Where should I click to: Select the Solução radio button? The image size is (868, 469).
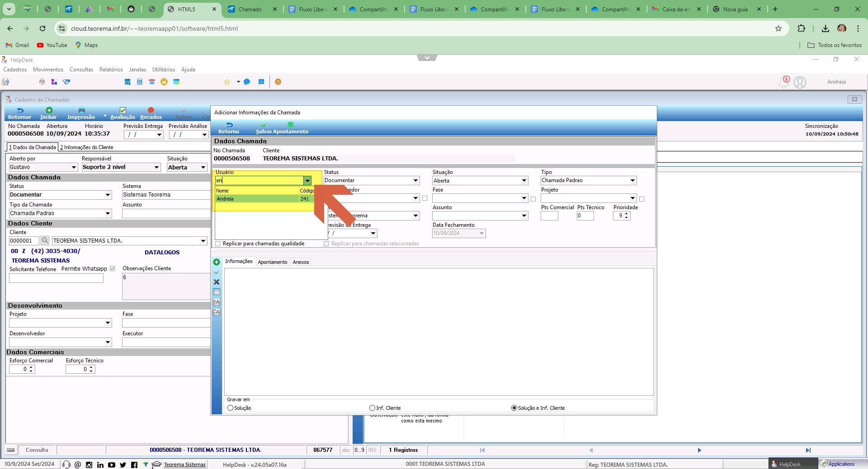point(231,408)
